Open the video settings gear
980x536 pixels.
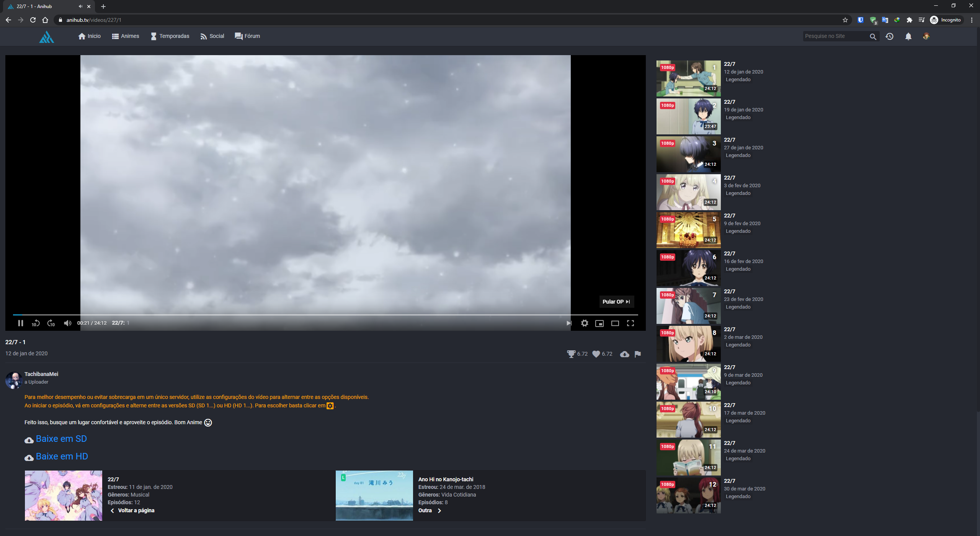coord(585,323)
